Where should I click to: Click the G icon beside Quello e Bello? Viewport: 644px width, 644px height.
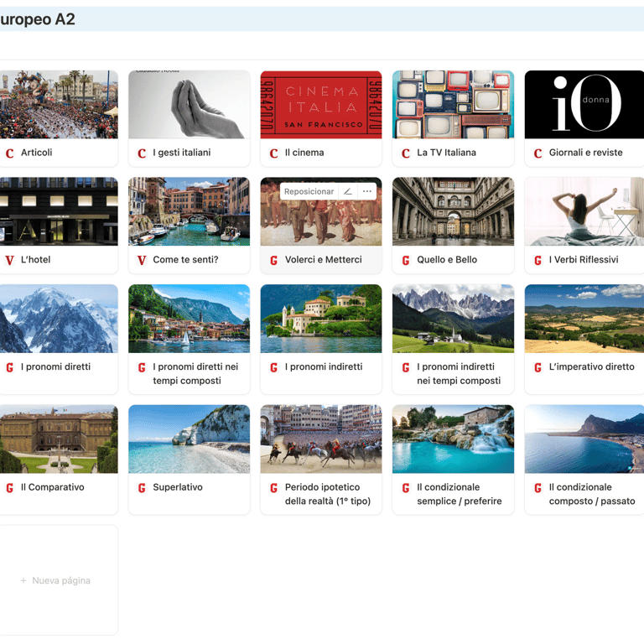(x=406, y=260)
